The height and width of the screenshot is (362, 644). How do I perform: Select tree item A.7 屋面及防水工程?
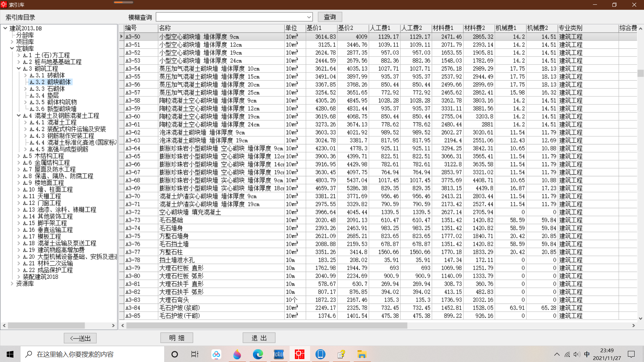pyautogui.click(x=49, y=169)
